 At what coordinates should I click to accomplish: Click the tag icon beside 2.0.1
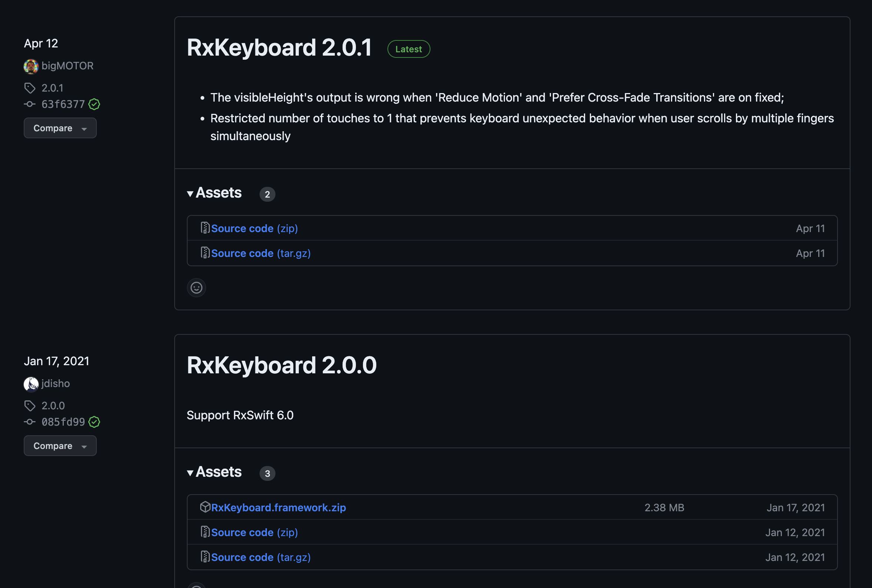point(30,88)
